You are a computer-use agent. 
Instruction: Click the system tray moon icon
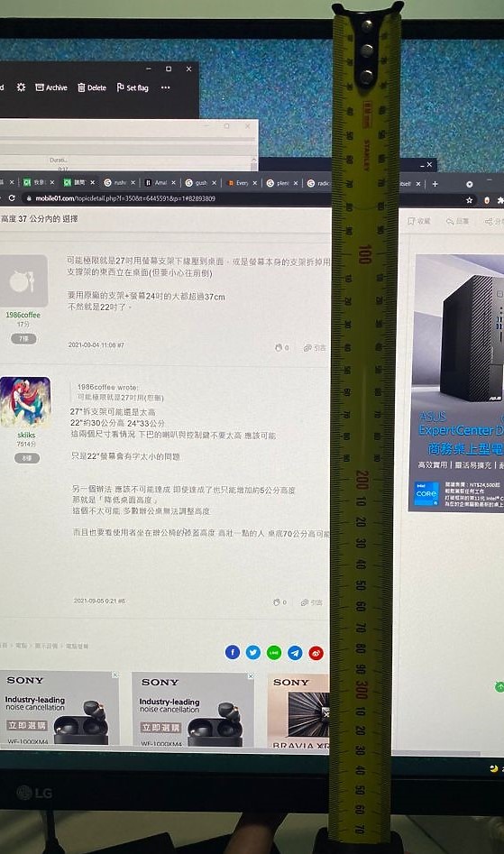pos(494,769)
